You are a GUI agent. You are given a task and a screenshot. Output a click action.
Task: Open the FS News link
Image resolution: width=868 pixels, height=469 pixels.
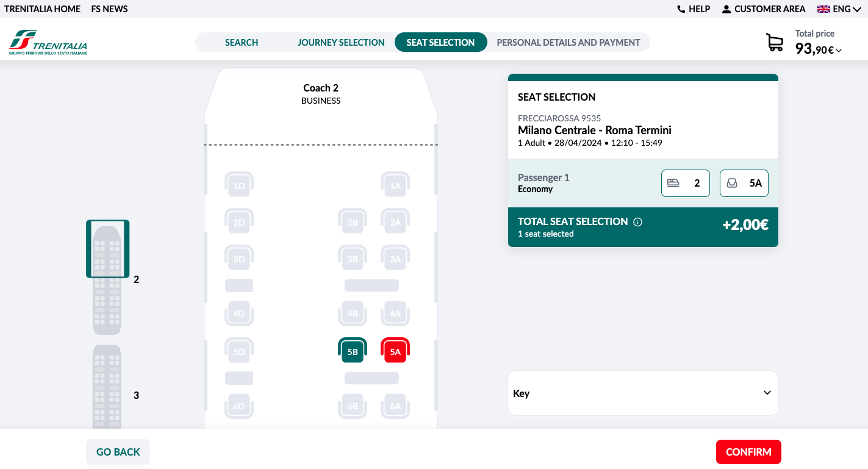110,9
